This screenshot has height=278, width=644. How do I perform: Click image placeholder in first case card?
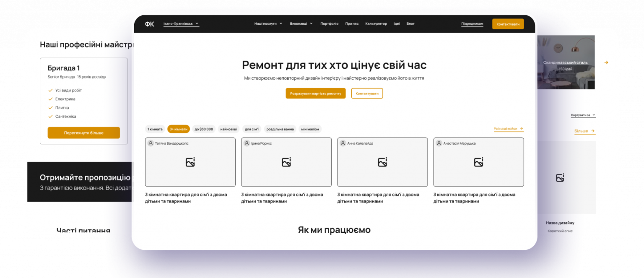190,162
